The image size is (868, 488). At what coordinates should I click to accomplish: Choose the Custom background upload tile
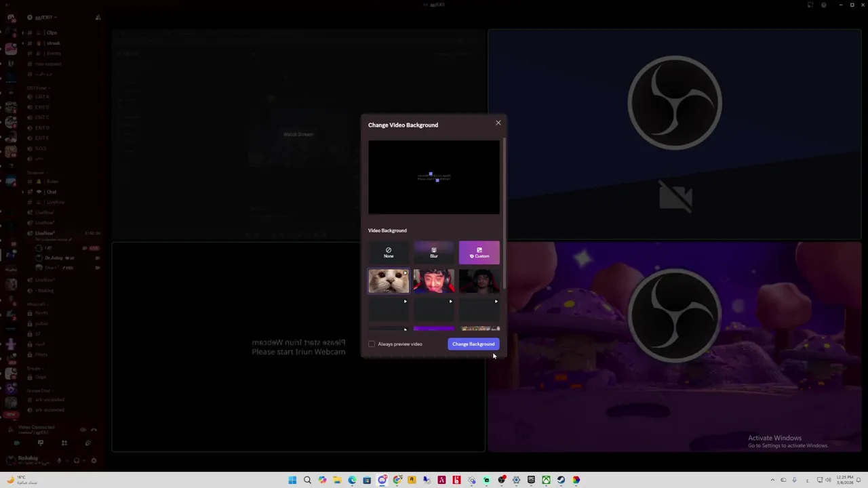(x=479, y=252)
